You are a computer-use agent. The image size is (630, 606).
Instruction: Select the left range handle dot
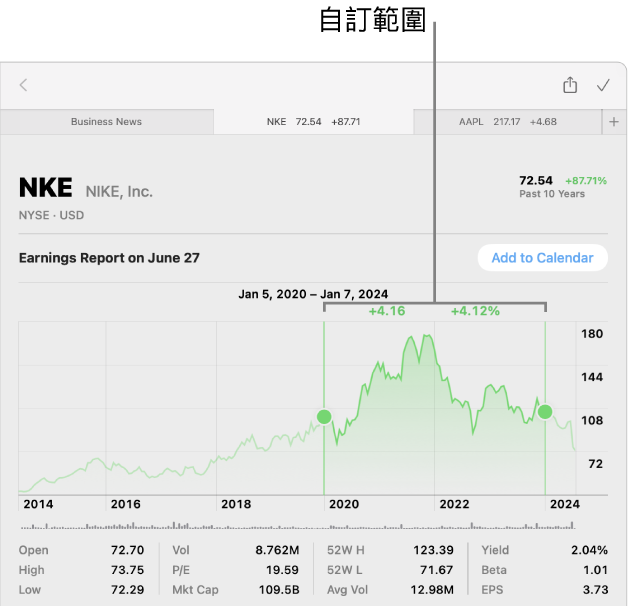(x=324, y=417)
